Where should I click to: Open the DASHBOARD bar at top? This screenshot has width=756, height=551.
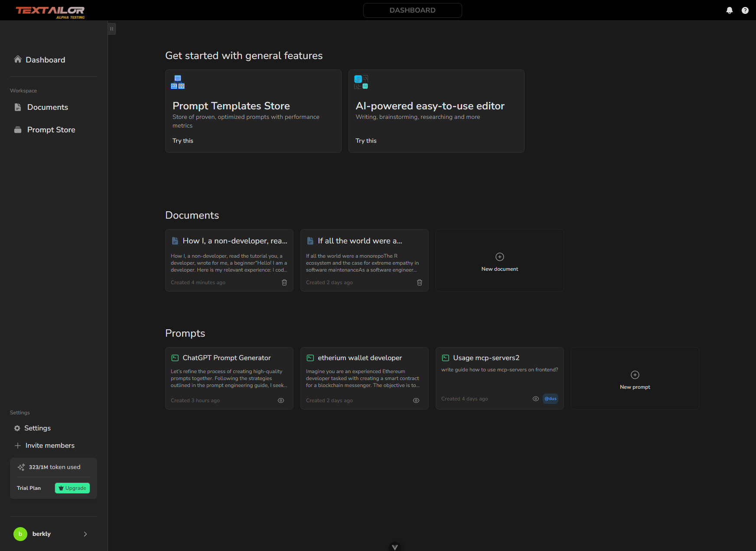click(x=412, y=10)
